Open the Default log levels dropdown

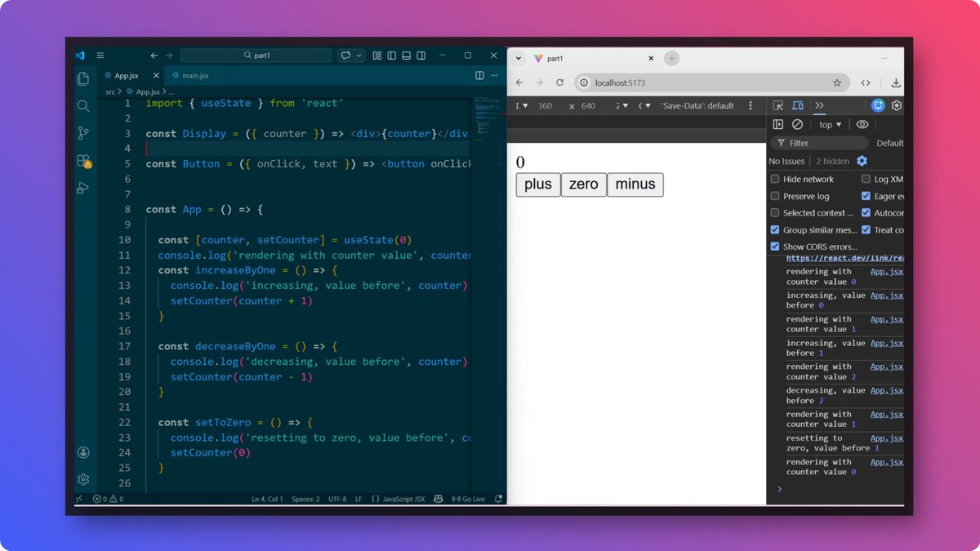click(x=889, y=143)
